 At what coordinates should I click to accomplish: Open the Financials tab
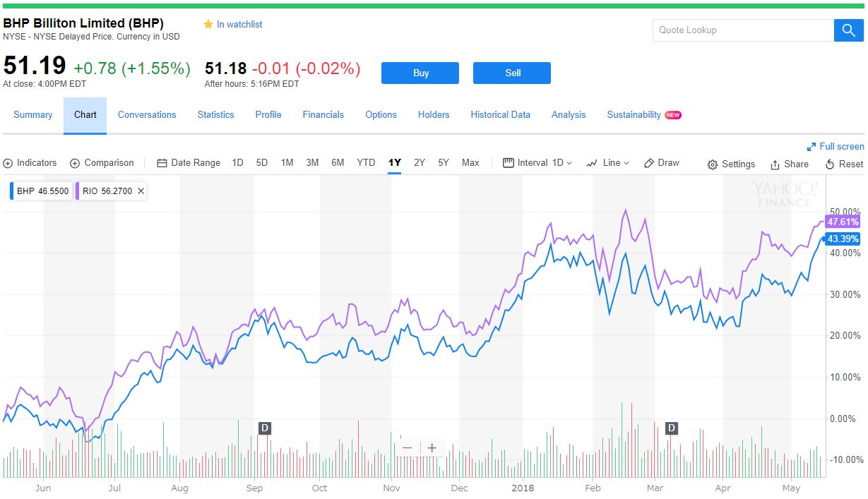(x=323, y=115)
